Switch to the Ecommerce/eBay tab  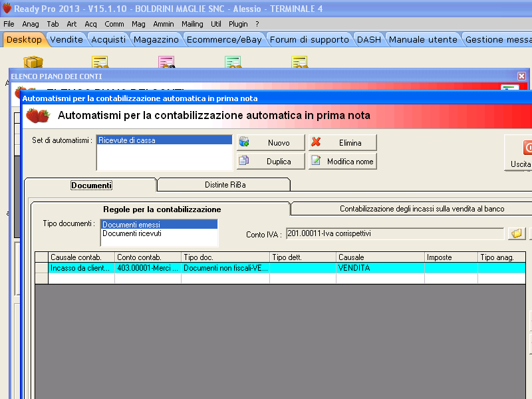224,40
